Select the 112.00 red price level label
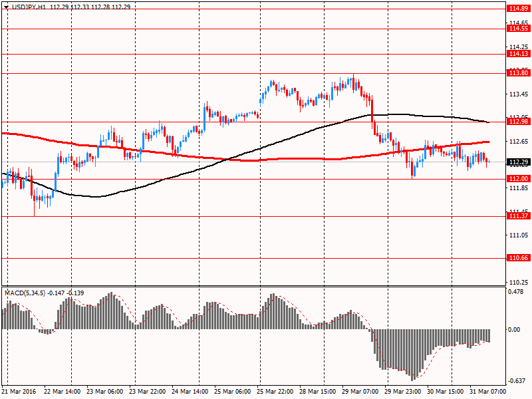Screen dimensions: 532x399 tap(519, 178)
